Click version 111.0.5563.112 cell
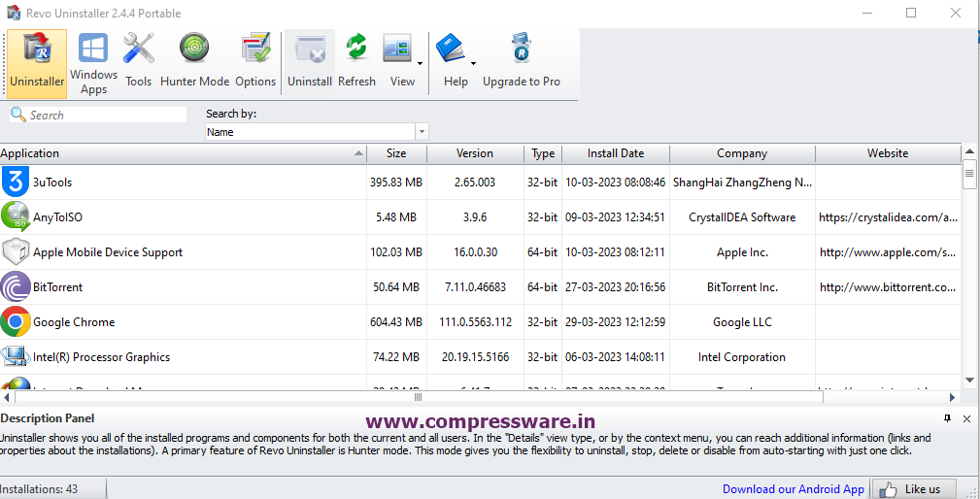980x499 pixels. coord(475,322)
